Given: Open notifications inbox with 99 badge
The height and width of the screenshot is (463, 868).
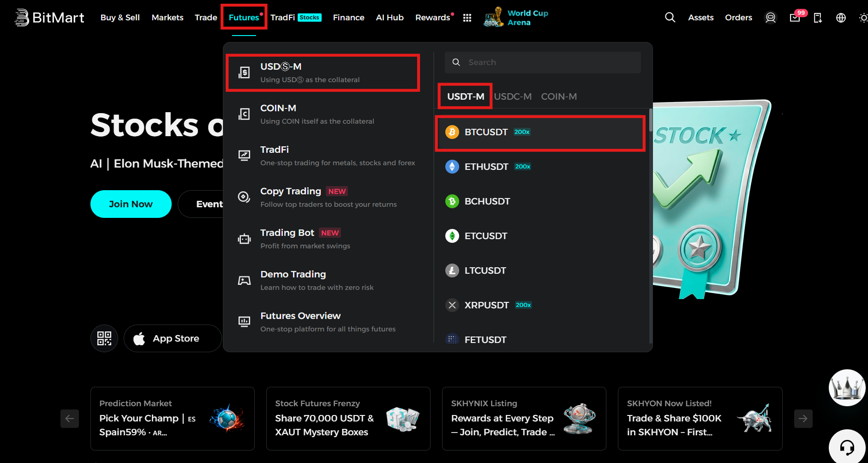Looking at the screenshot, I should pos(795,18).
